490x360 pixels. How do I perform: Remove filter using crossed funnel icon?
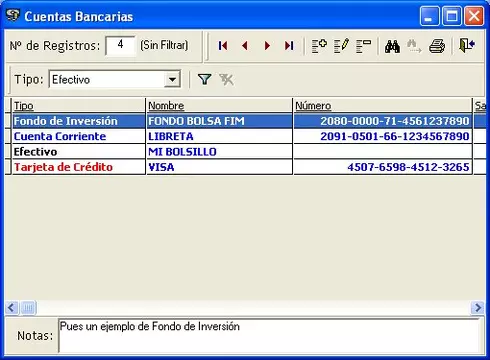[x=226, y=79]
